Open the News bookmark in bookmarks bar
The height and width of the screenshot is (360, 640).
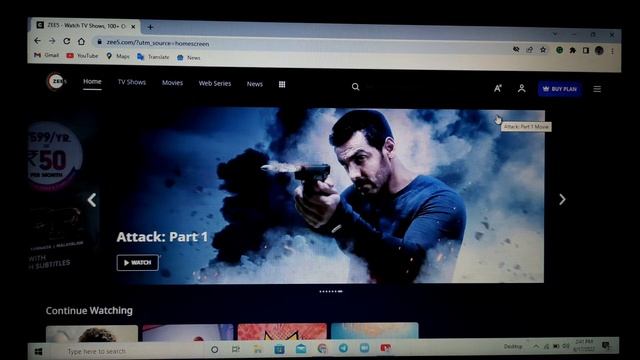pyautogui.click(x=189, y=58)
